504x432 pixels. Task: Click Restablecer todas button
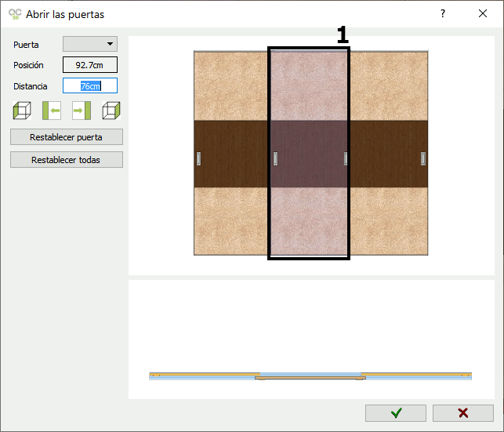[x=67, y=160]
